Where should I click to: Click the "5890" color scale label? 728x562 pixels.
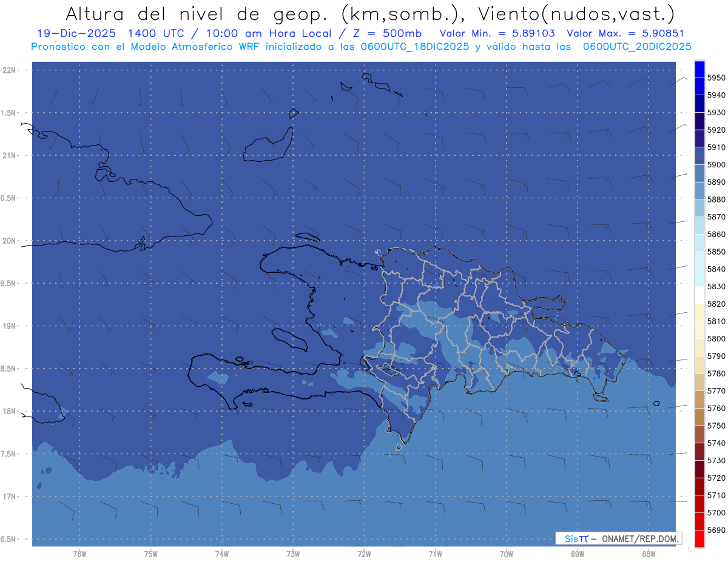point(716,182)
